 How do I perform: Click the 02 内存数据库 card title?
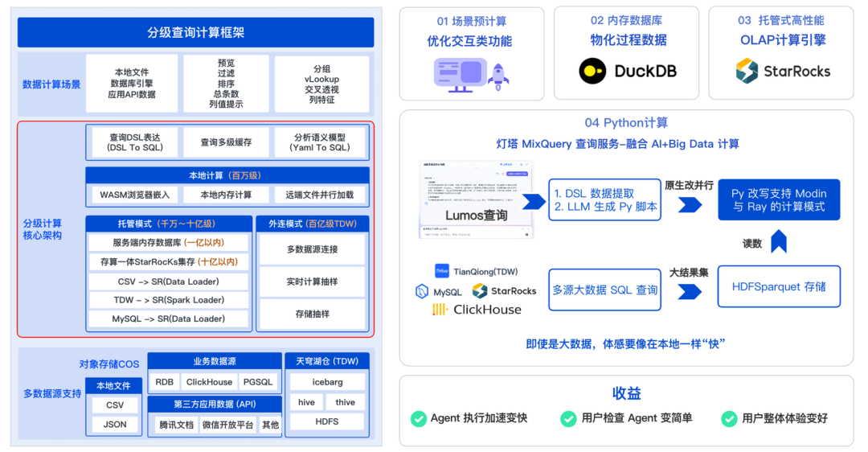pos(626,20)
